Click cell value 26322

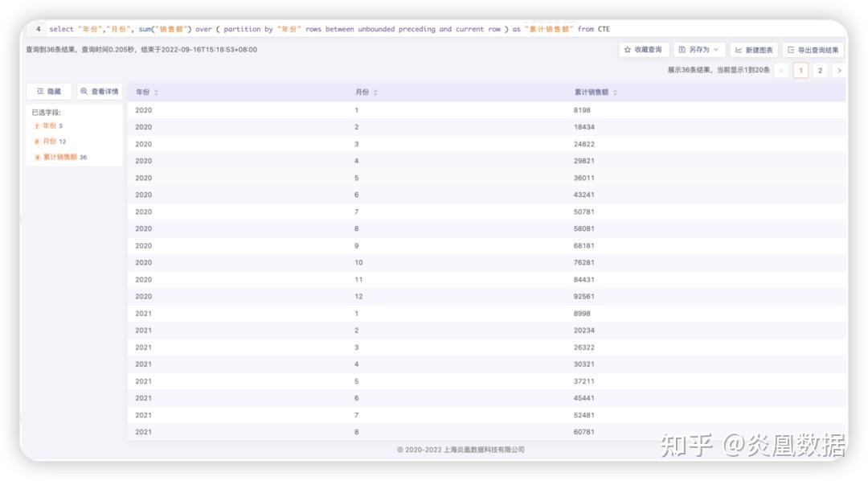coord(584,347)
